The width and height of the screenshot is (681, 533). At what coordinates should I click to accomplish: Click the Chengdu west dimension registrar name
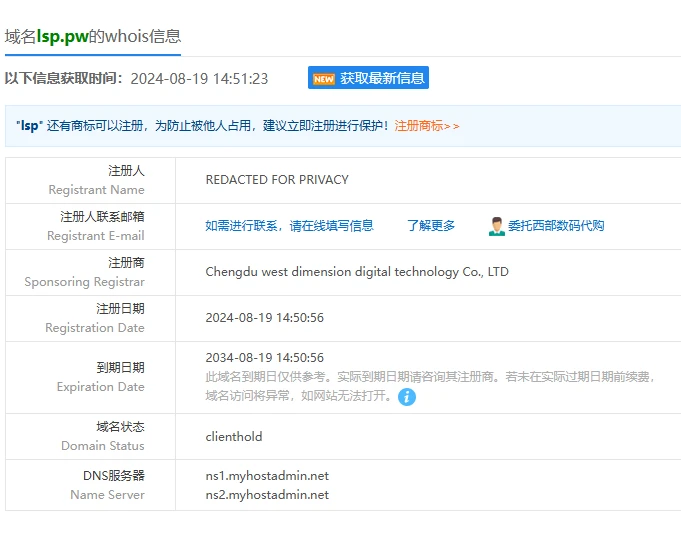coord(357,272)
